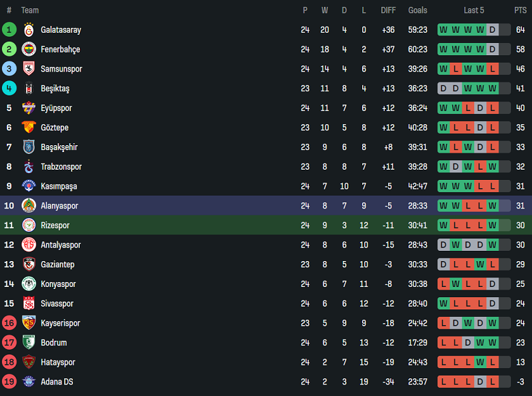Sort standings by DIFF column header
532x396 pixels.
(x=388, y=10)
